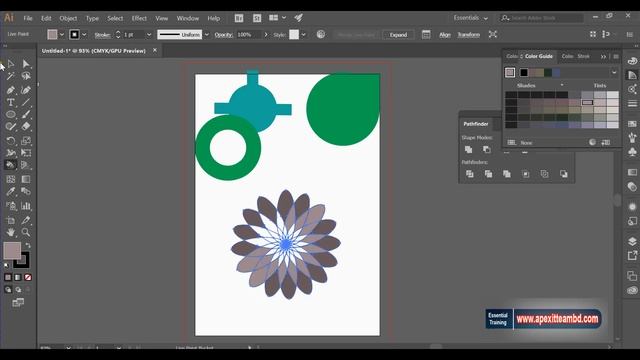640x360 pixels.
Task: Select the Eraser tool
Action: click(26, 127)
